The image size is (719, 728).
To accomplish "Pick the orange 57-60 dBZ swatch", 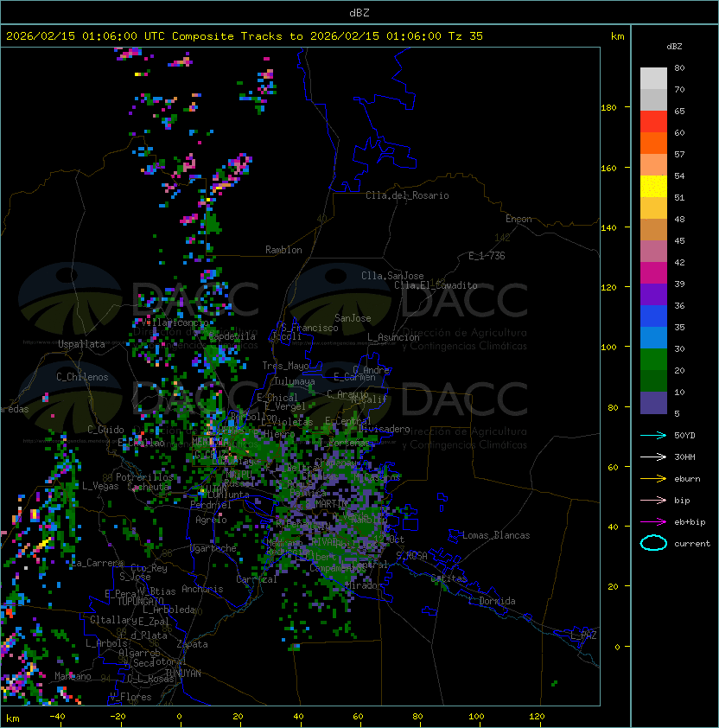I will click(653, 143).
